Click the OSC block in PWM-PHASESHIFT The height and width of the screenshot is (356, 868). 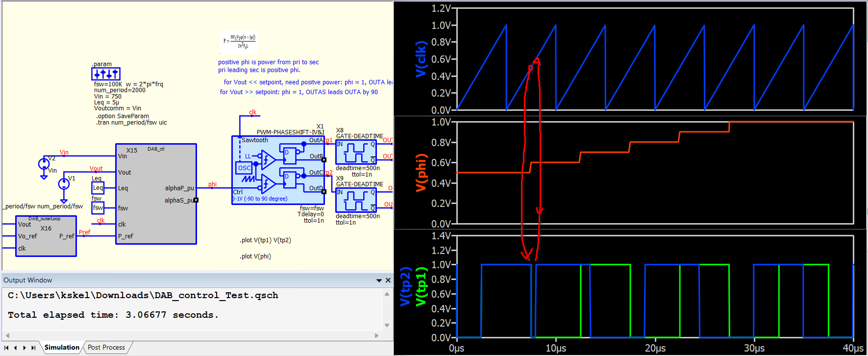click(244, 168)
